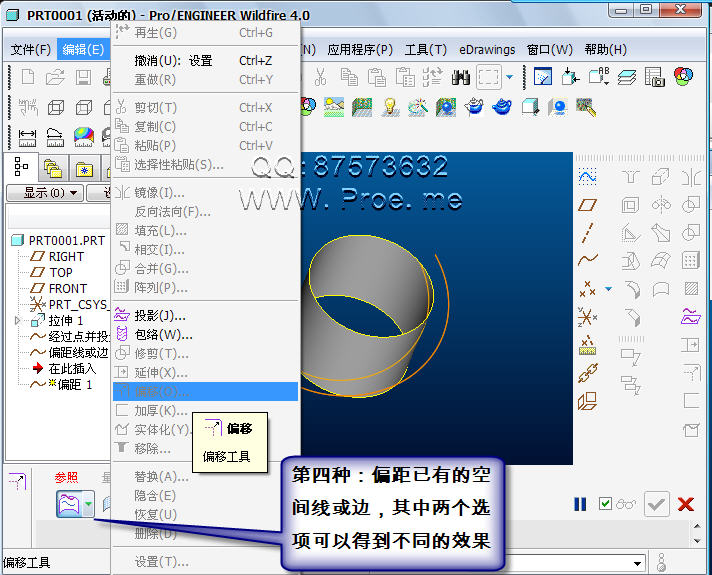
Task: Select the datum plane tool icon
Action: pos(588,205)
